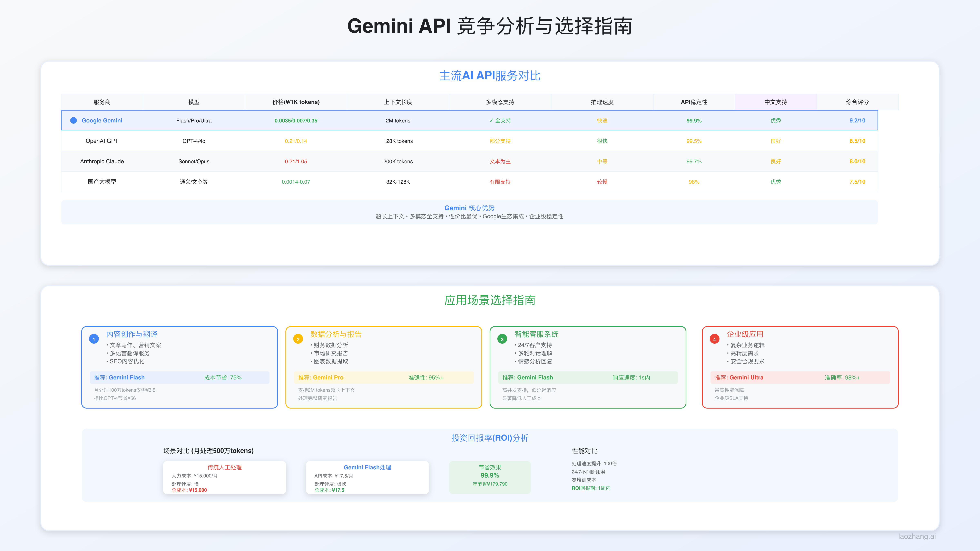
Task: Select the 0.0014-0.07 price cell
Action: point(296,182)
